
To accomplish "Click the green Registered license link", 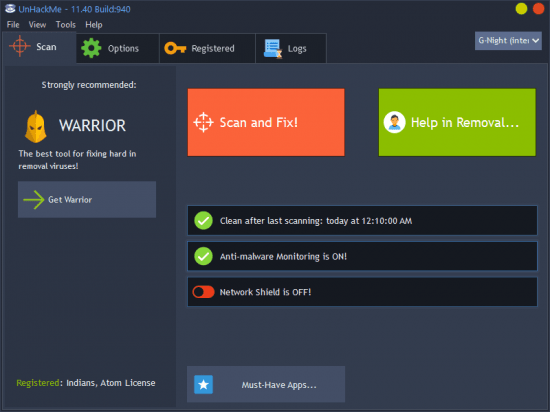I will (x=38, y=383).
